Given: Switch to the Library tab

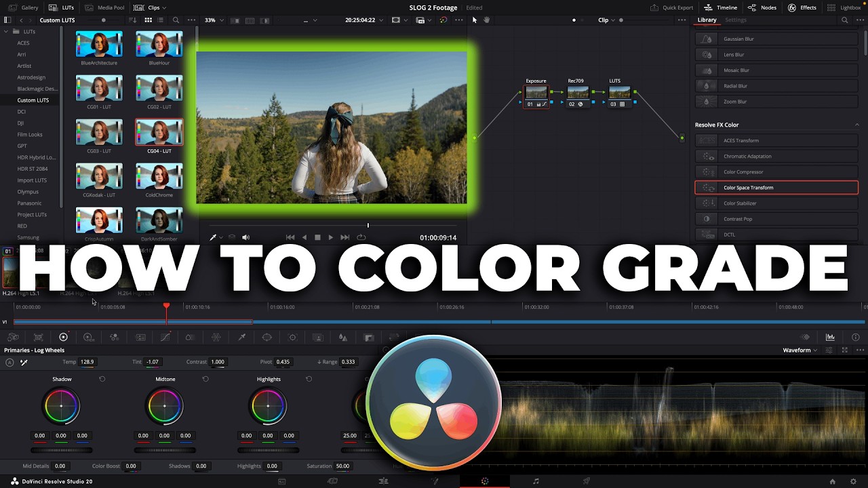Looking at the screenshot, I should tap(707, 20).
